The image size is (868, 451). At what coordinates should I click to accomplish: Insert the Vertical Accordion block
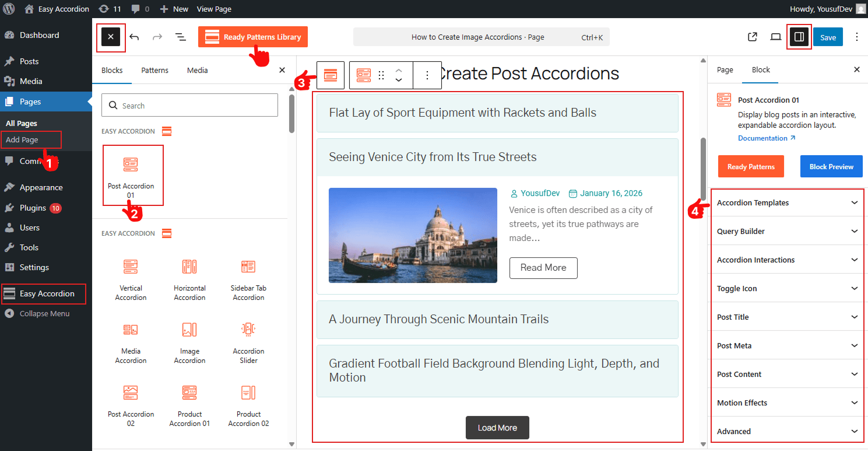click(131, 281)
